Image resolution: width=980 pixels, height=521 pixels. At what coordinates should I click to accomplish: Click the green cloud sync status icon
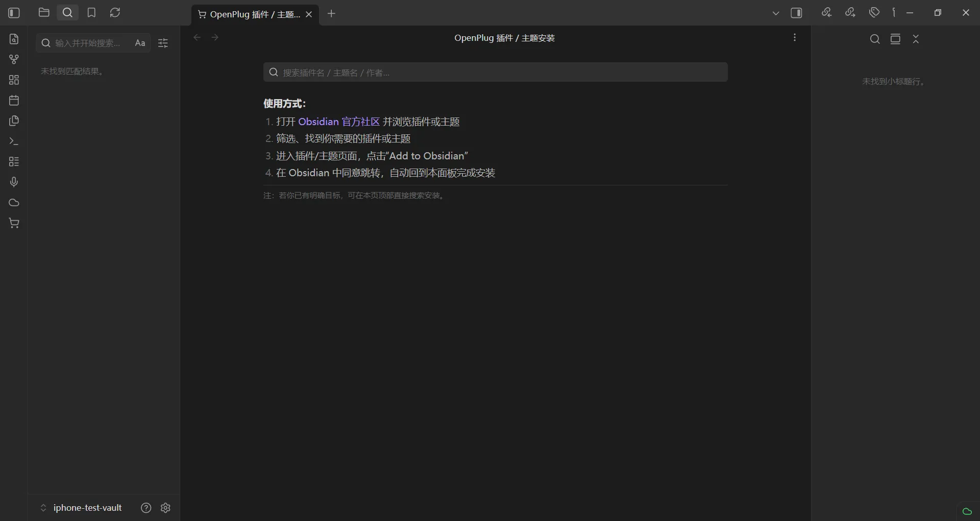tap(967, 511)
